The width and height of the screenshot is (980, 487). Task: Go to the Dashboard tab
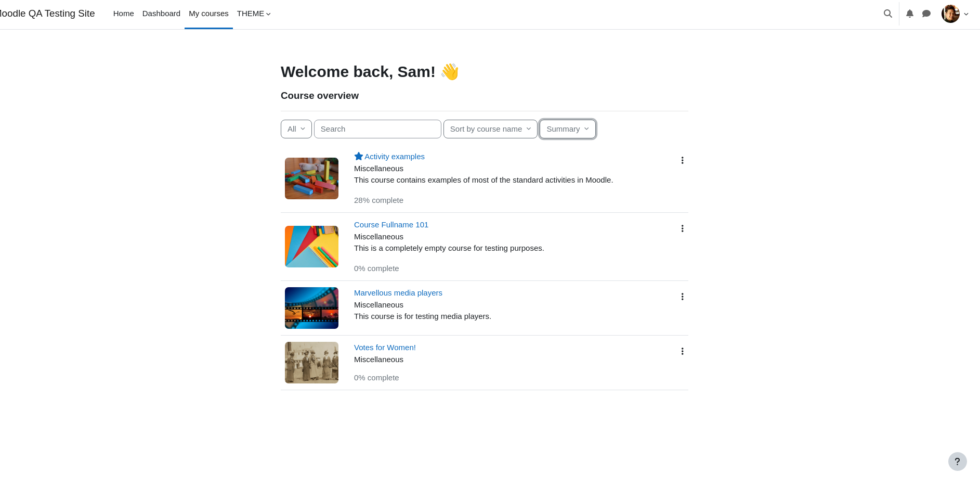(161, 14)
